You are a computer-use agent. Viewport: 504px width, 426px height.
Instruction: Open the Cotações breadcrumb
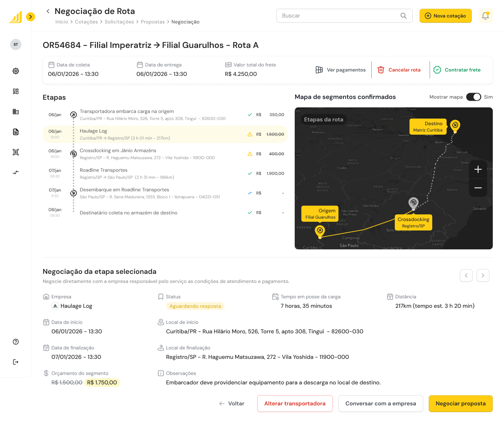pos(86,22)
